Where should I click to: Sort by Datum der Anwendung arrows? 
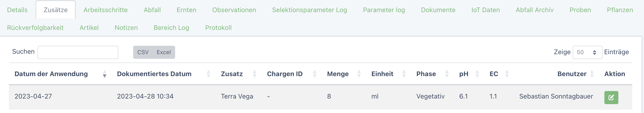click(104, 74)
